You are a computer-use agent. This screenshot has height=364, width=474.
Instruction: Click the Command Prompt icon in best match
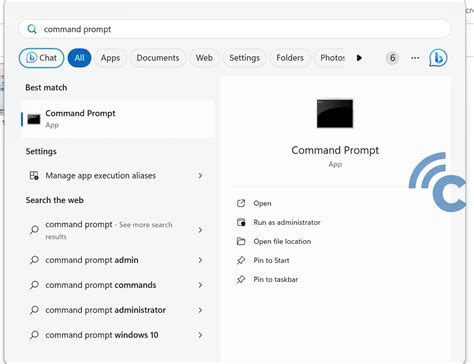(x=34, y=119)
